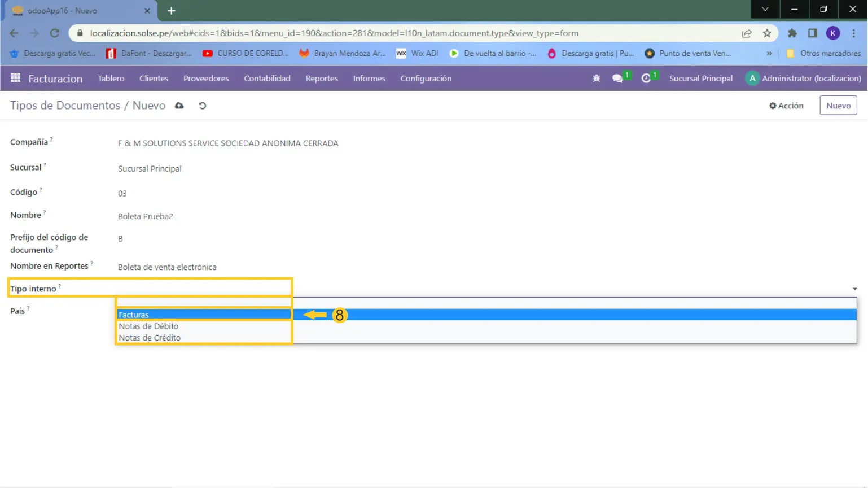
Task: Toggle the browser side panel icon
Action: pyautogui.click(x=813, y=33)
